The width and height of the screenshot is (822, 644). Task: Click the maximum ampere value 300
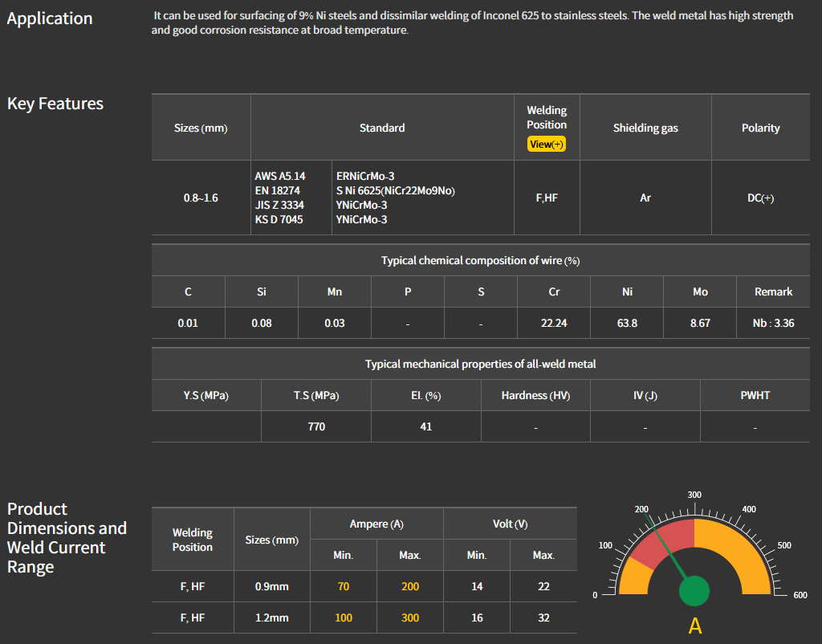pyautogui.click(x=410, y=618)
